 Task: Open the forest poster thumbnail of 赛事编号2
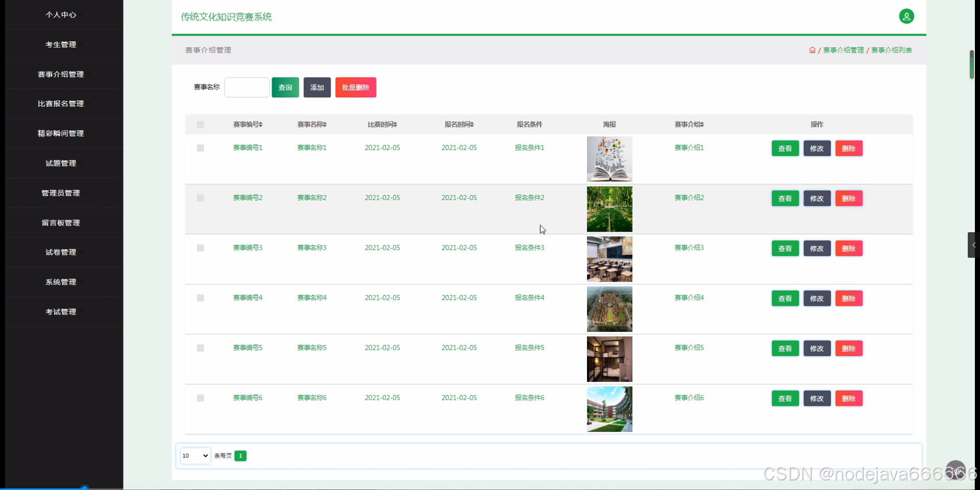(609, 209)
